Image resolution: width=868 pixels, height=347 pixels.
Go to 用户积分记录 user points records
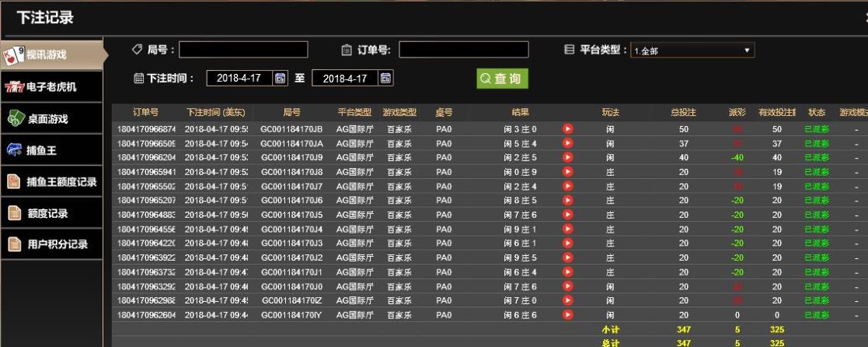click(x=51, y=244)
